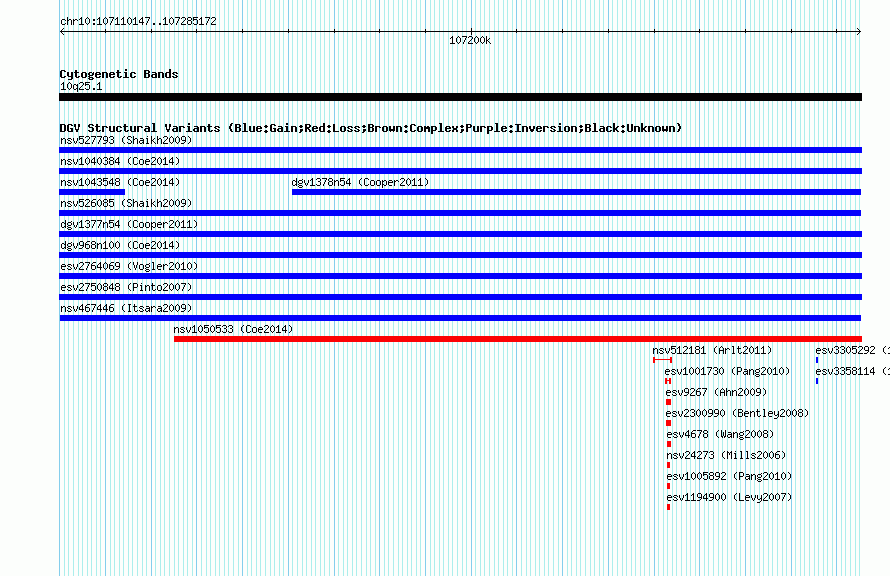Screen dimensions: 890x576
Task: Click the esv1005892 (Pang2010) label
Action: [729, 476]
